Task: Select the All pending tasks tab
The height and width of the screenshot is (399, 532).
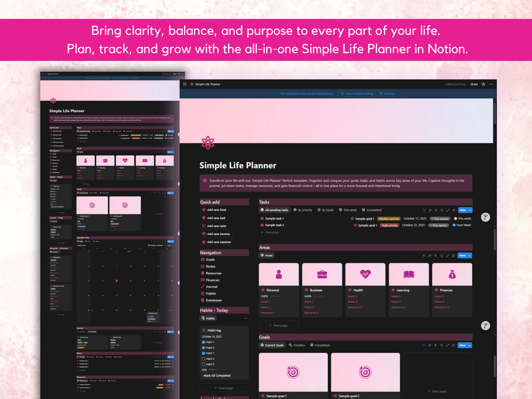Action: coord(275,210)
